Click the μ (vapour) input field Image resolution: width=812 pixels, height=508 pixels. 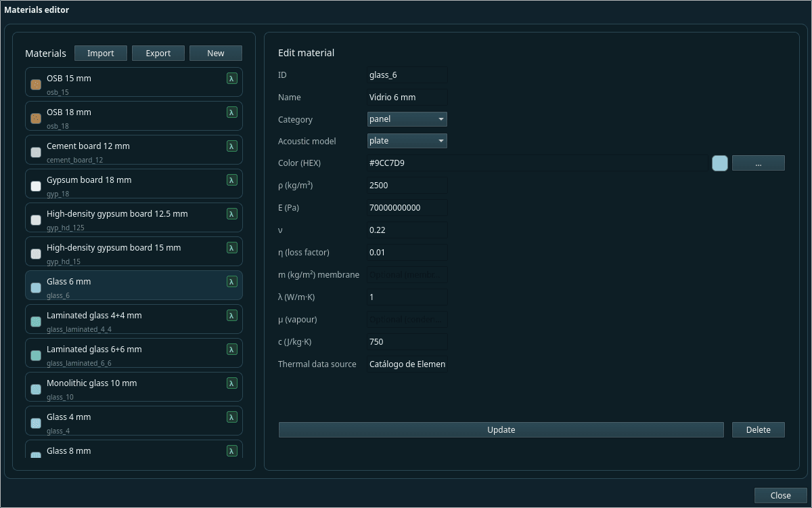(x=407, y=320)
